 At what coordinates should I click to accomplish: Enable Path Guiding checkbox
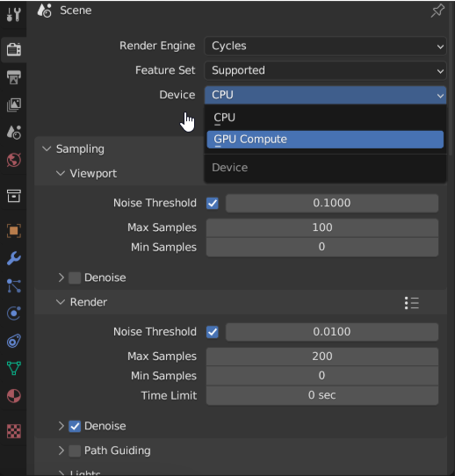pos(75,451)
